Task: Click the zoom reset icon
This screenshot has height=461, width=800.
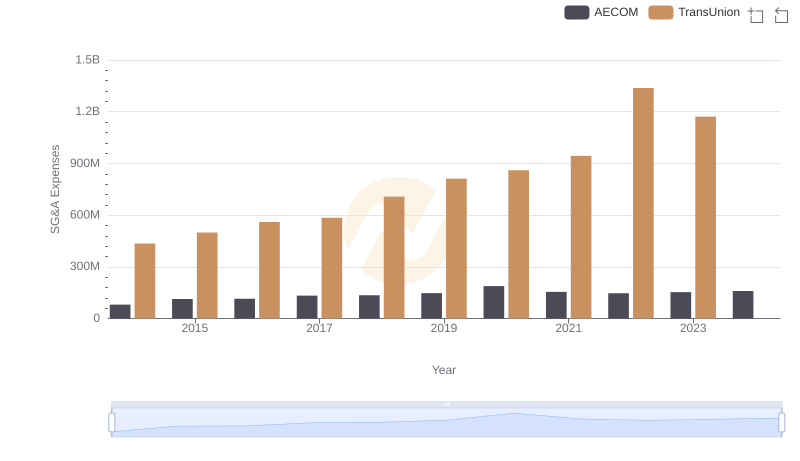Action: (x=781, y=15)
